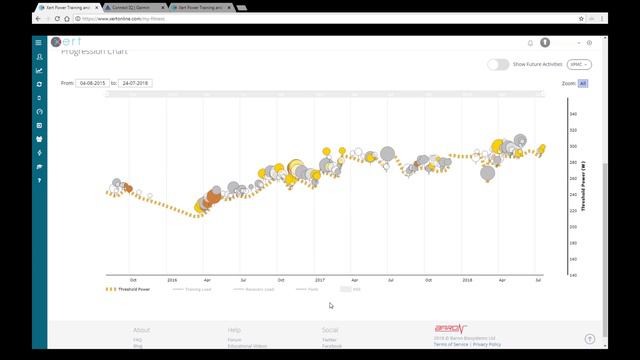Toggle Training Load series in legend

click(x=192, y=289)
